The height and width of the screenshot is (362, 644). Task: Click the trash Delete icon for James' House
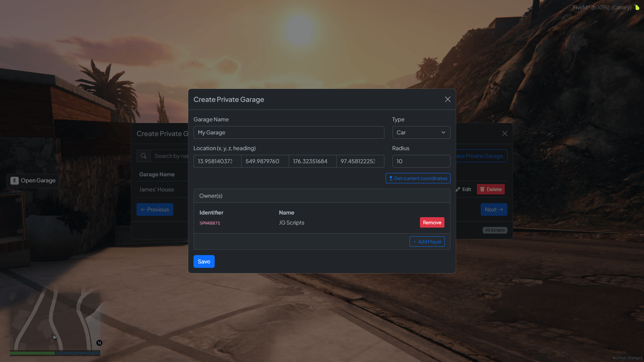[482, 189]
